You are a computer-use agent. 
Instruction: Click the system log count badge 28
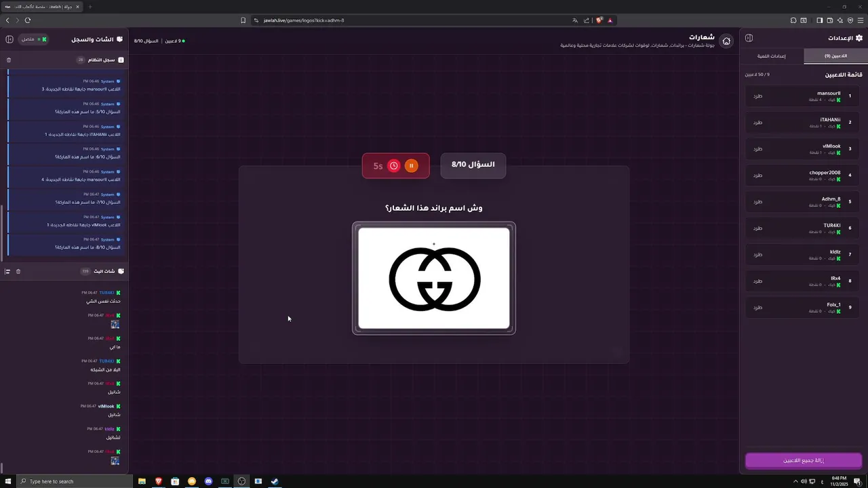pyautogui.click(x=81, y=60)
